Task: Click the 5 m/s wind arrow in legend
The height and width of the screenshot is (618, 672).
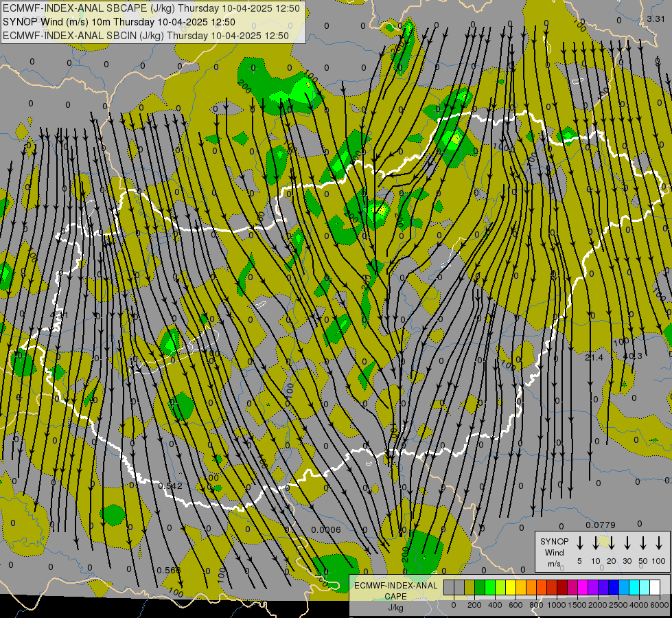Action: coord(580,543)
